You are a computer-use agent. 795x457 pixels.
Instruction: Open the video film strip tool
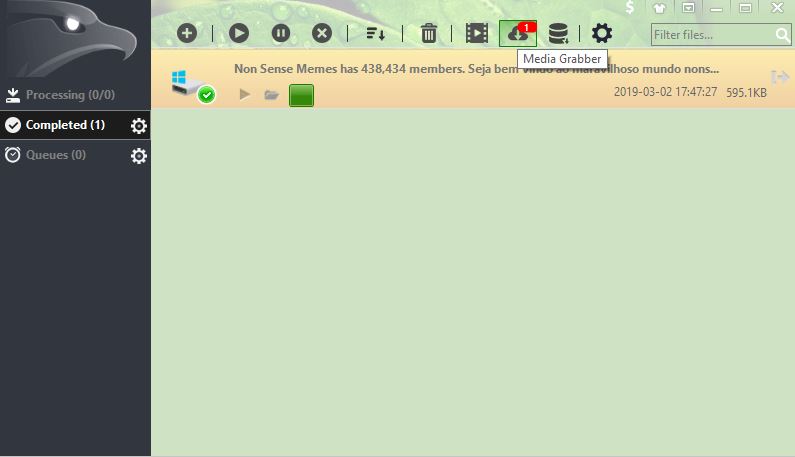pyautogui.click(x=476, y=33)
